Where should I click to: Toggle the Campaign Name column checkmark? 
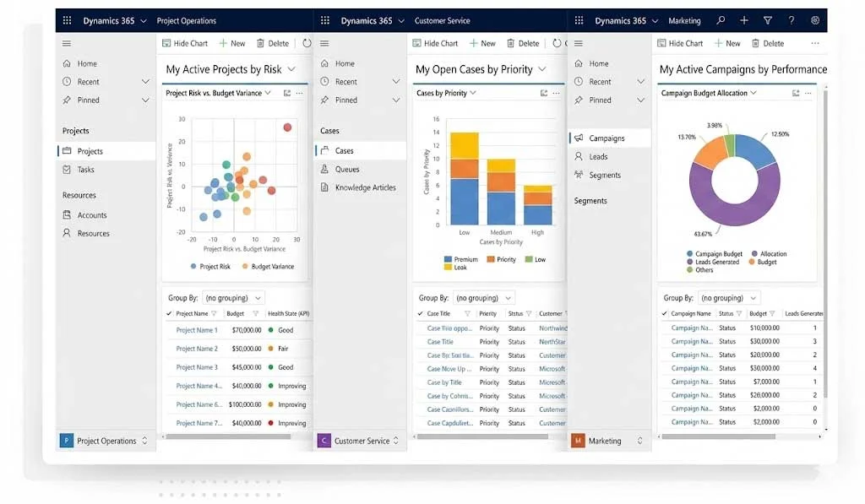(x=664, y=313)
